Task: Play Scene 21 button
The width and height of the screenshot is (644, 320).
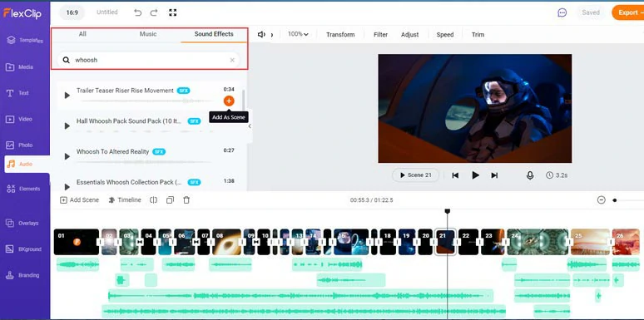Action: pos(416,175)
